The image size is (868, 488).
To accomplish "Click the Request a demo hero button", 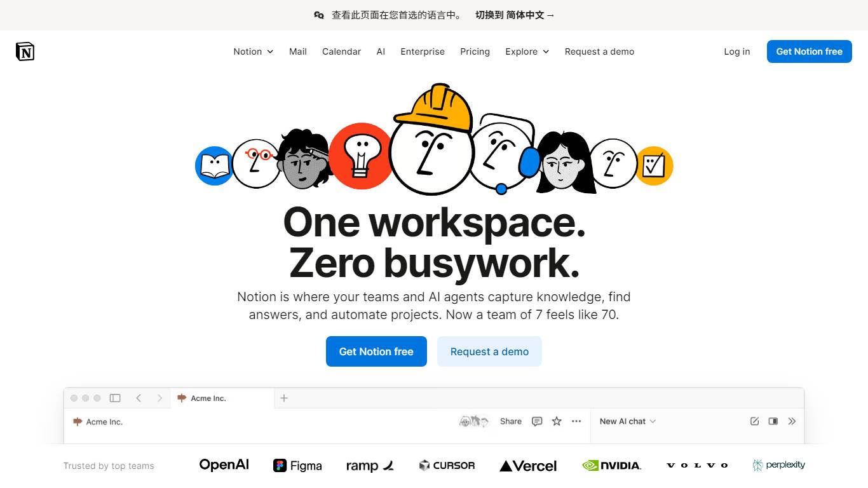I will pyautogui.click(x=489, y=351).
